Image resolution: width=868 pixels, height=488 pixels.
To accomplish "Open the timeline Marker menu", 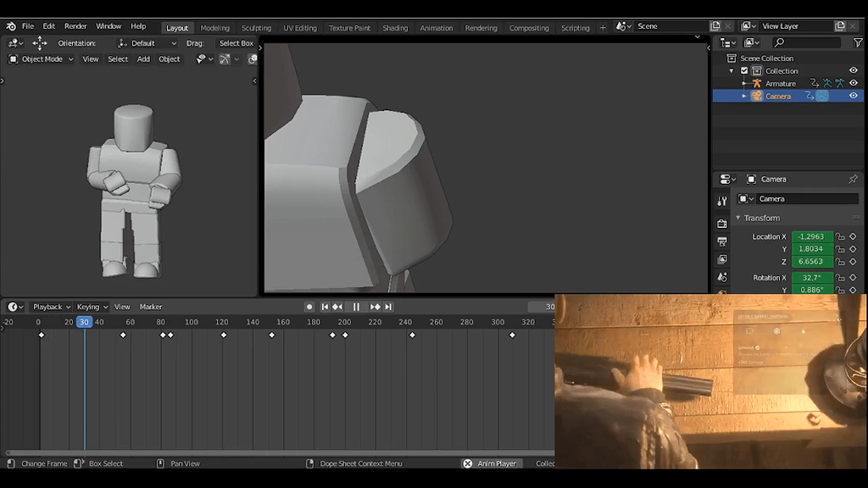I will point(151,307).
